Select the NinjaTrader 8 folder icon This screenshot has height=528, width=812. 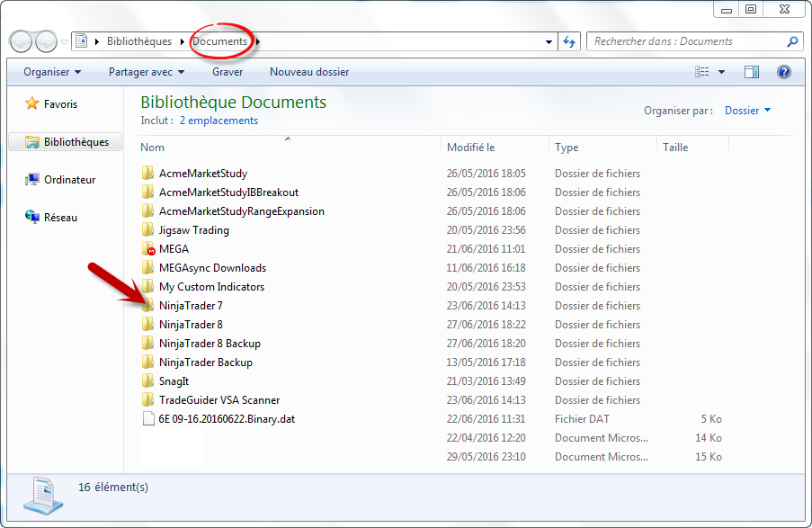(x=148, y=325)
